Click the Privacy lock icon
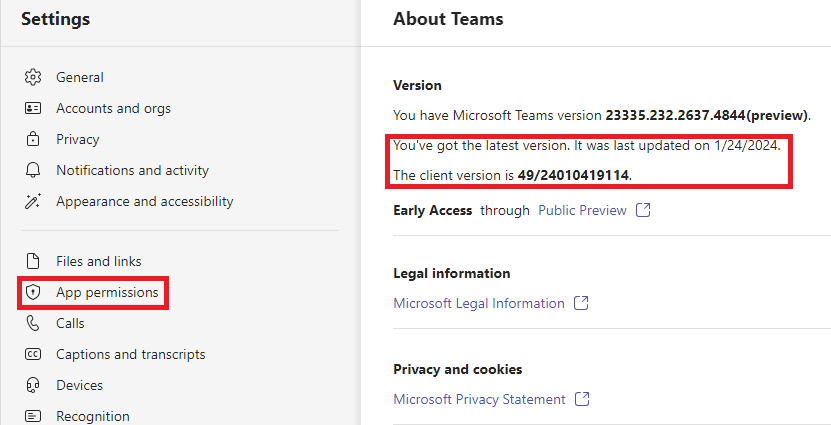This screenshot has width=831, height=425. pos(33,139)
